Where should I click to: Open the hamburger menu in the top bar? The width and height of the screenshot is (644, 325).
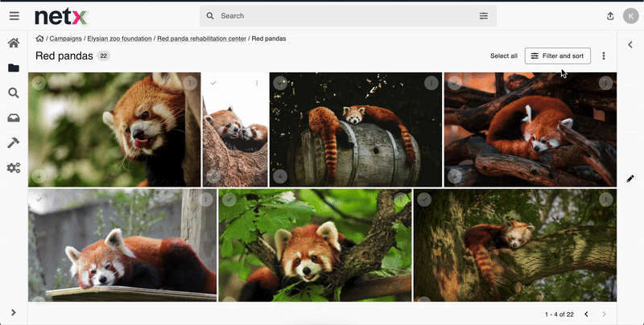pos(14,16)
